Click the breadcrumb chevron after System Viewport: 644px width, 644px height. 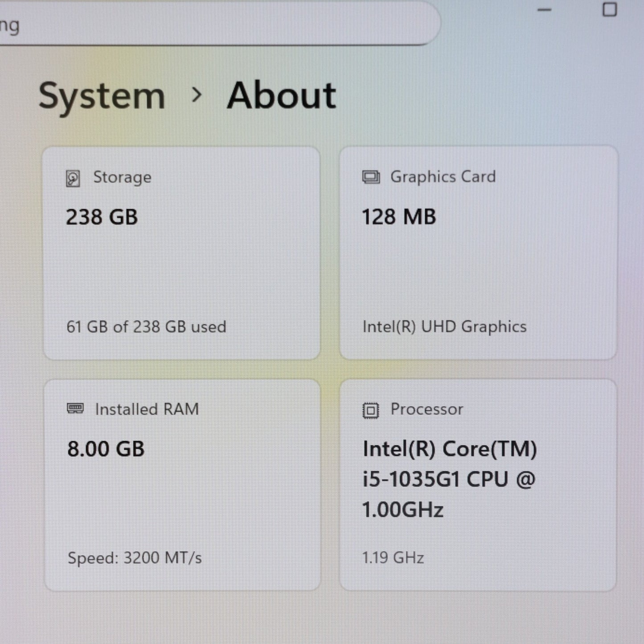(196, 95)
